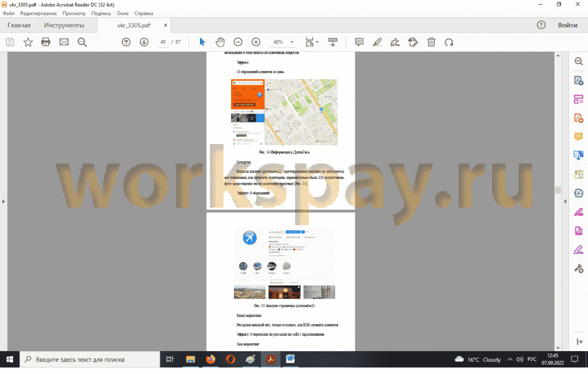Open the fit page options icon
This screenshot has width=588, height=374.
coord(312,42)
